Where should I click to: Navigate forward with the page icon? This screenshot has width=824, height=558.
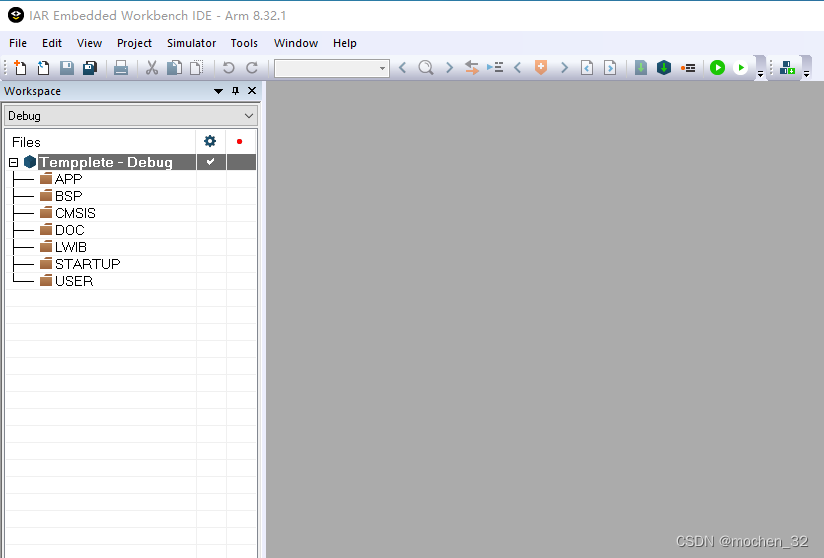pos(610,68)
